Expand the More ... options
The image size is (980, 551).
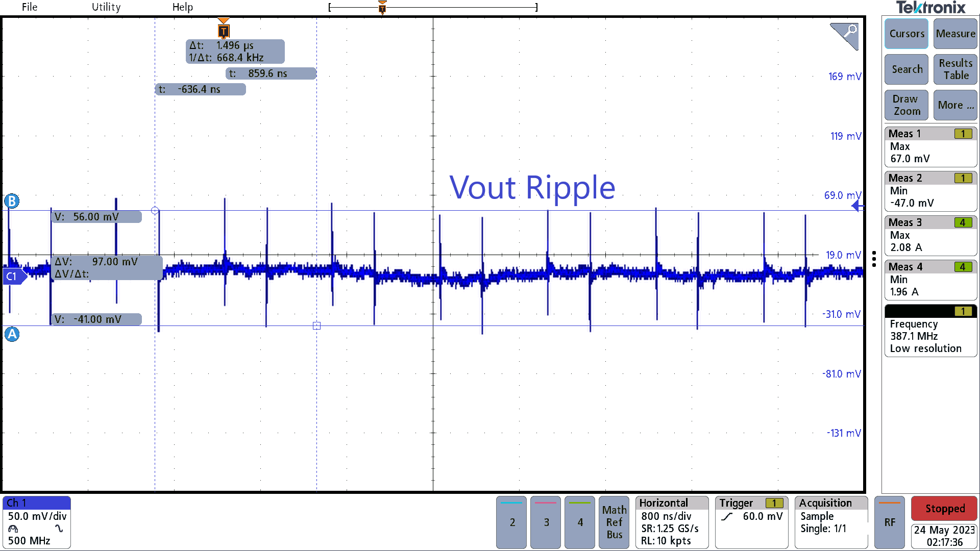[955, 105]
